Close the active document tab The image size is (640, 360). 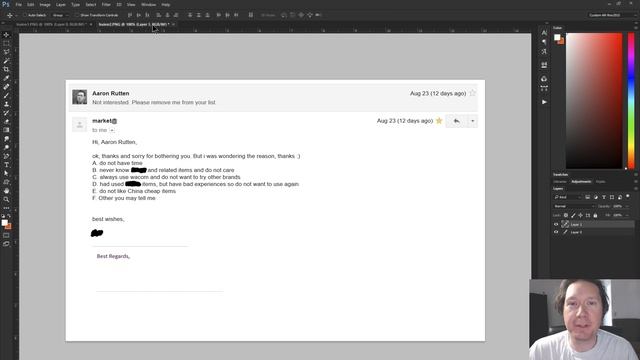[173, 24]
